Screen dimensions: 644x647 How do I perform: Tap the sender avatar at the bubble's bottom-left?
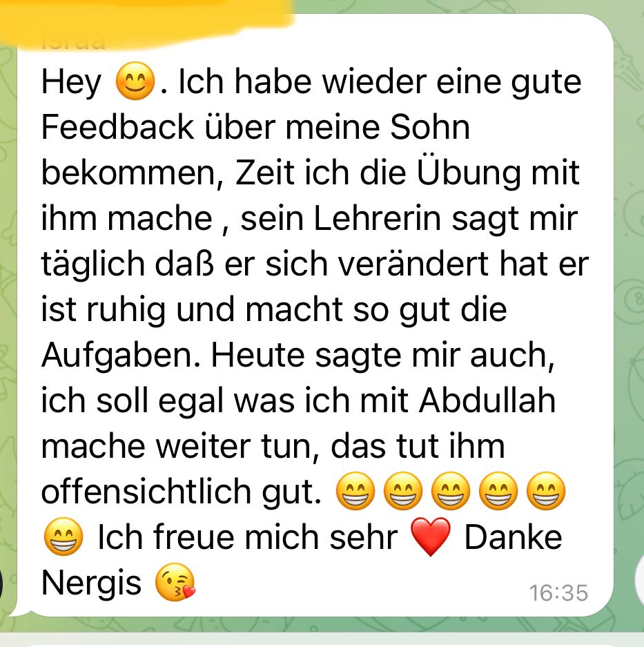coord(1,584)
